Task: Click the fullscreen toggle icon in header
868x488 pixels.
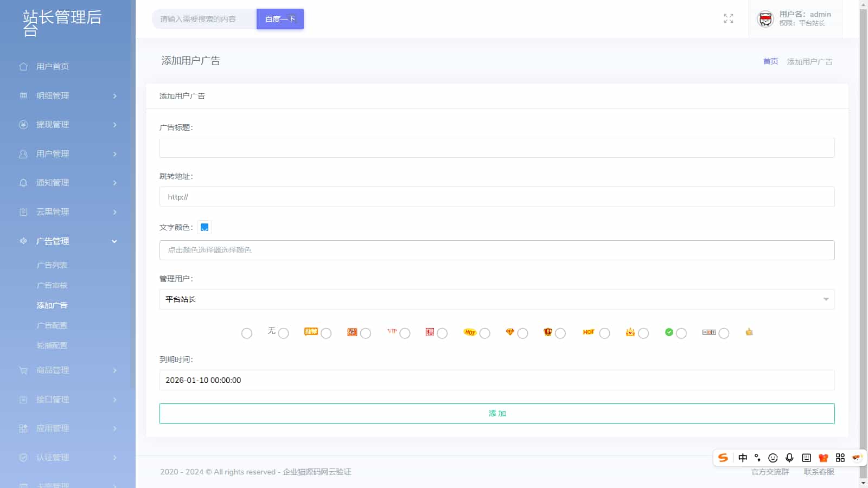Action: click(728, 19)
